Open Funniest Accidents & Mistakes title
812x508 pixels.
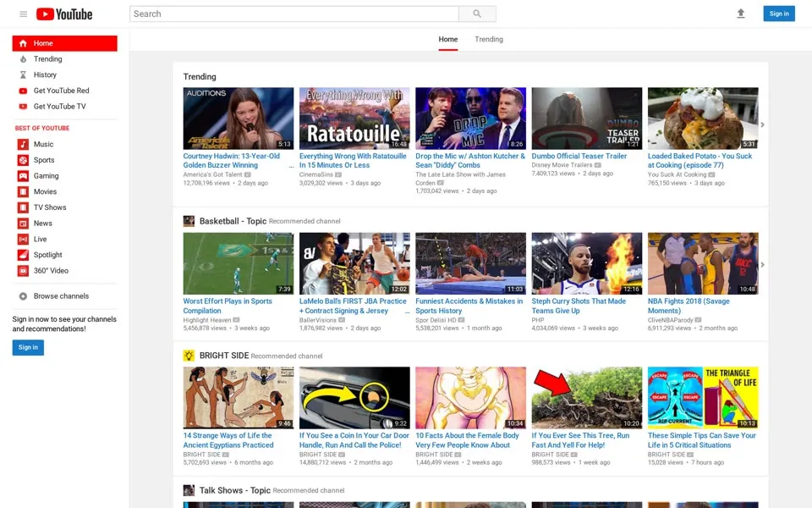point(469,306)
